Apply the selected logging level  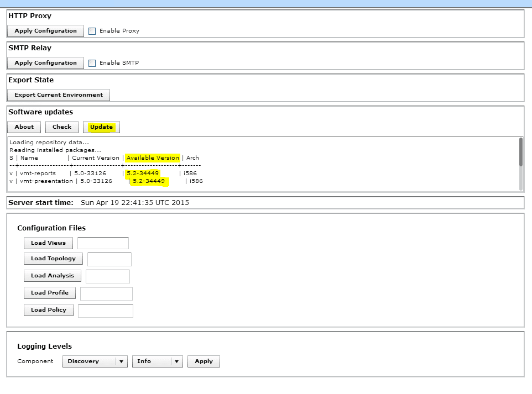[x=204, y=361]
